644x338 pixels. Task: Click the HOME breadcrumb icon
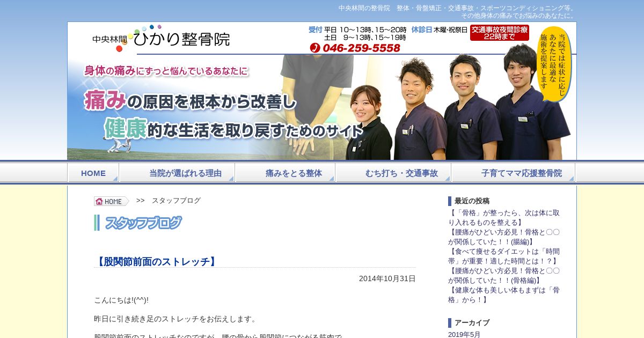[x=112, y=201]
